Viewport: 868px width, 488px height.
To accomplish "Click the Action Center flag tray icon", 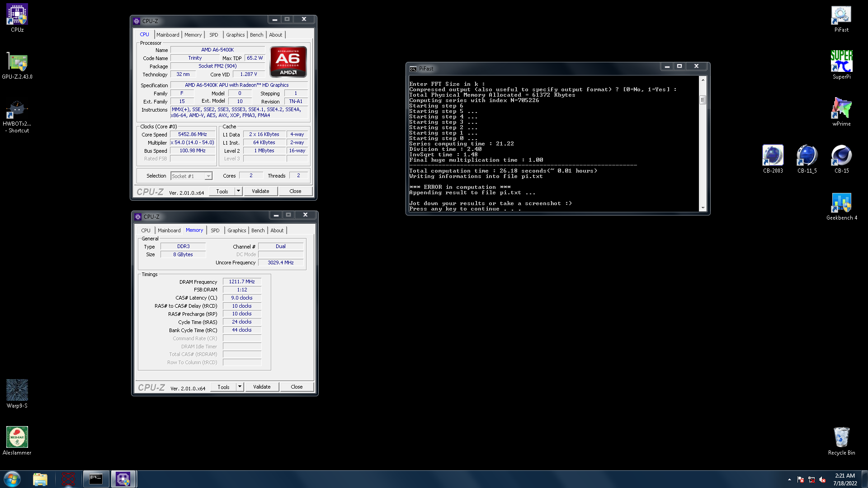I will click(x=801, y=480).
